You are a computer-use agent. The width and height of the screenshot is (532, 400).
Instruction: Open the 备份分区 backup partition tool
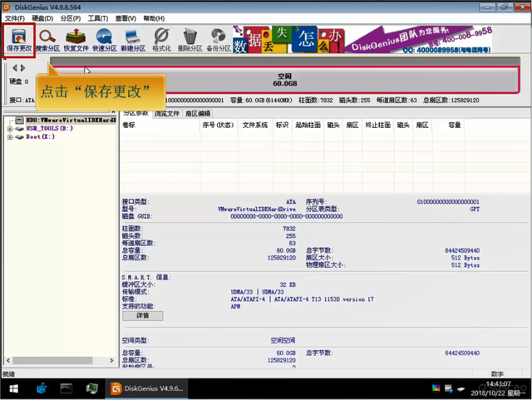tap(219, 41)
